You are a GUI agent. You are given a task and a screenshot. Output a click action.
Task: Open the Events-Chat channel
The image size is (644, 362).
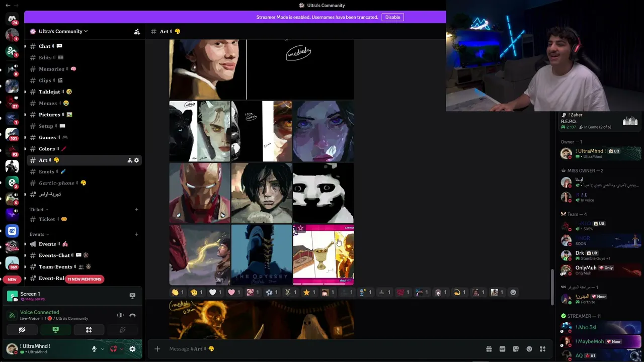pos(84,255)
